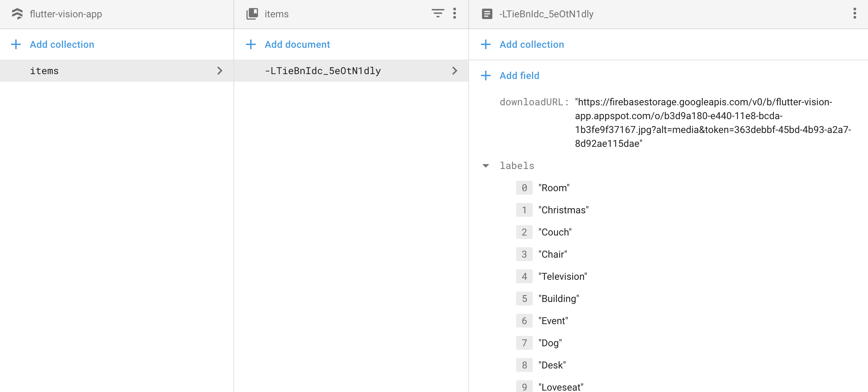The width and height of the screenshot is (868, 392).
Task: Click the flutter-vision-app project name
Action: tap(66, 14)
